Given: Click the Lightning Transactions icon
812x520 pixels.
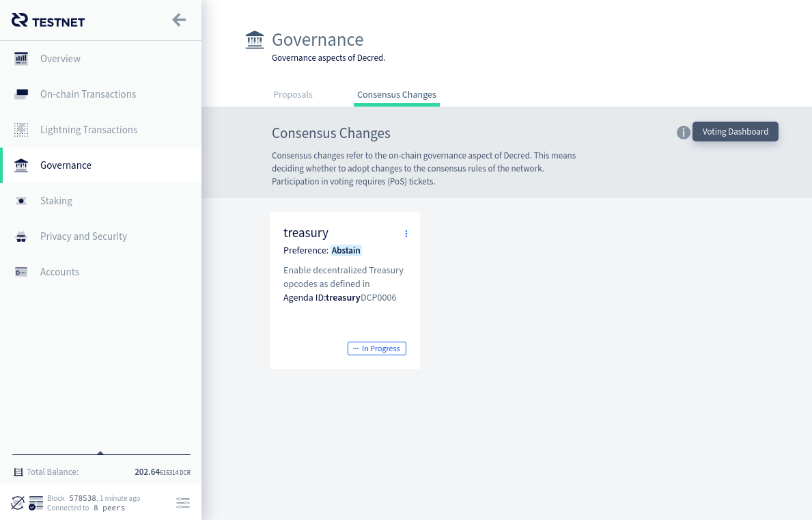Looking at the screenshot, I should click(x=21, y=129).
